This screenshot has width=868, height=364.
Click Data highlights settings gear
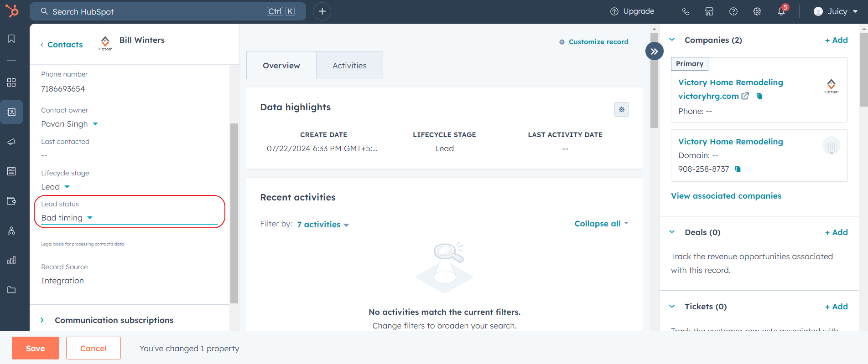click(x=622, y=109)
